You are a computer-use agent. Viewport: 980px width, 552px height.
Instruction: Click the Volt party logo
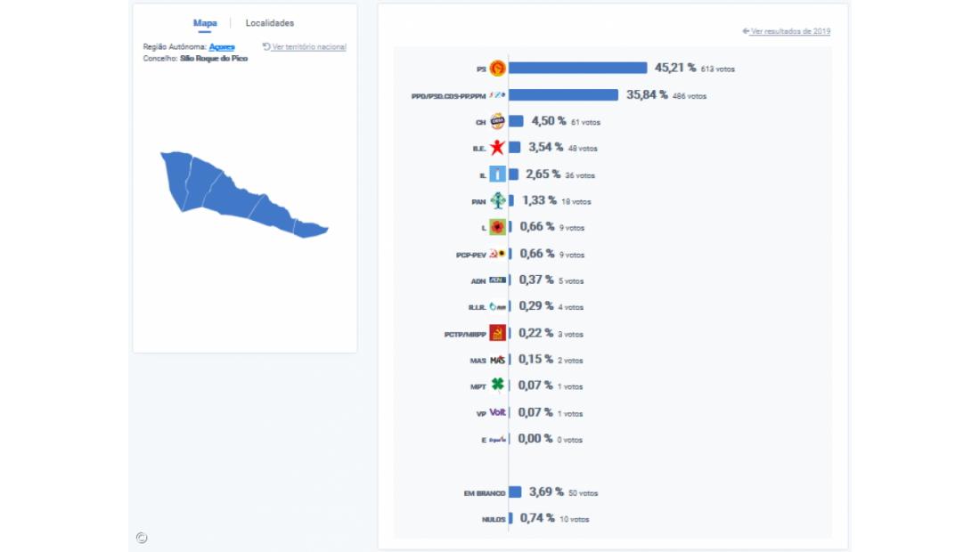[497, 412]
